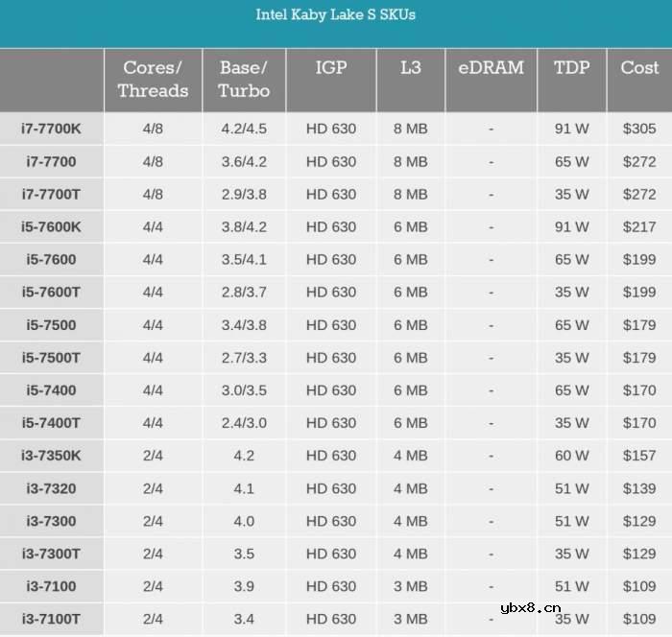Click the eDRAM column header
The width and height of the screenshot is (672, 637).
click(491, 69)
